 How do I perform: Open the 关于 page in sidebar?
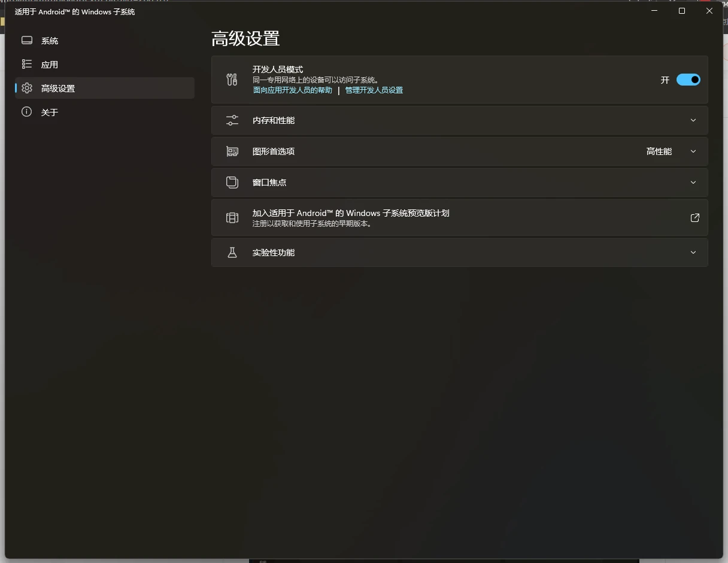pyautogui.click(x=105, y=112)
